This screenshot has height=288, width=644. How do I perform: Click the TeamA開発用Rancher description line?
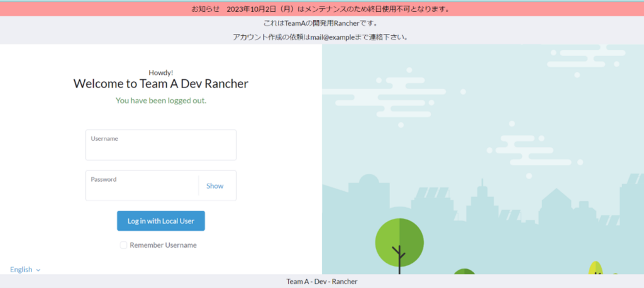[321, 23]
